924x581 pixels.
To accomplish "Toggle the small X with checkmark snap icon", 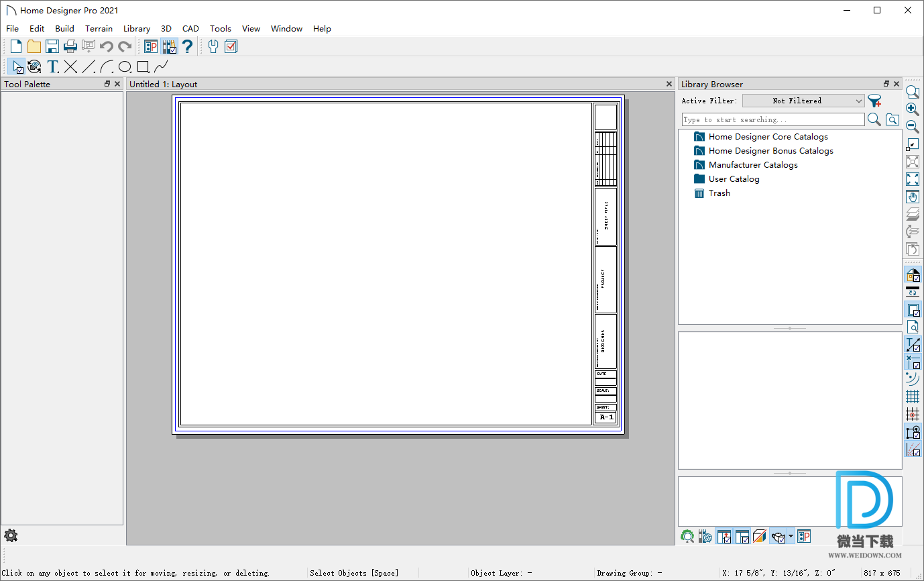I will [x=913, y=362].
